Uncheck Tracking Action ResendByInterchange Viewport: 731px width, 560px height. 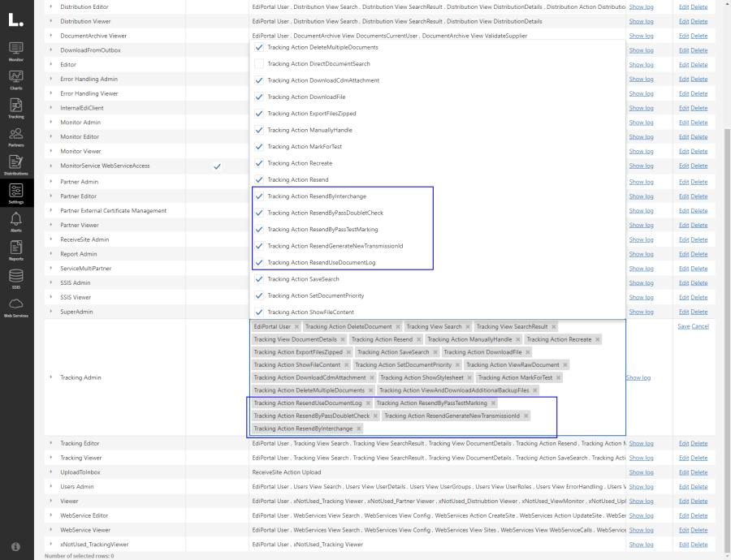point(259,196)
